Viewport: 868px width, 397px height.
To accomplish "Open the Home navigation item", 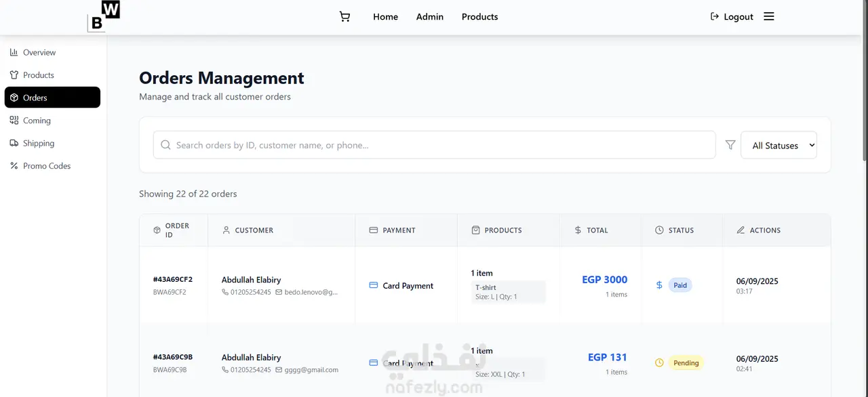I will (x=385, y=17).
